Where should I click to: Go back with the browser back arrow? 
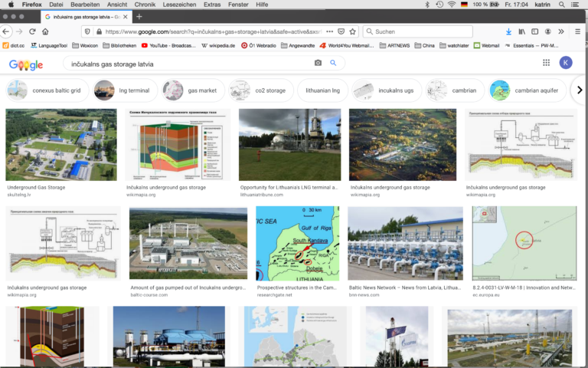coord(5,32)
